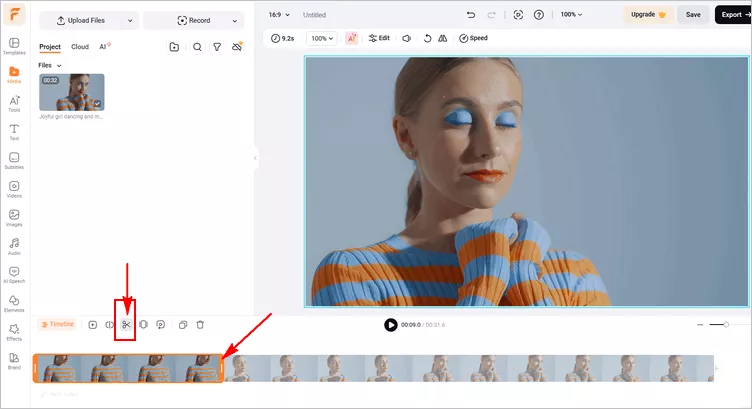Open the clip scale 100% dropdown
The width and height of the screenshot is (752, 409).
click(x=322, y=38)
